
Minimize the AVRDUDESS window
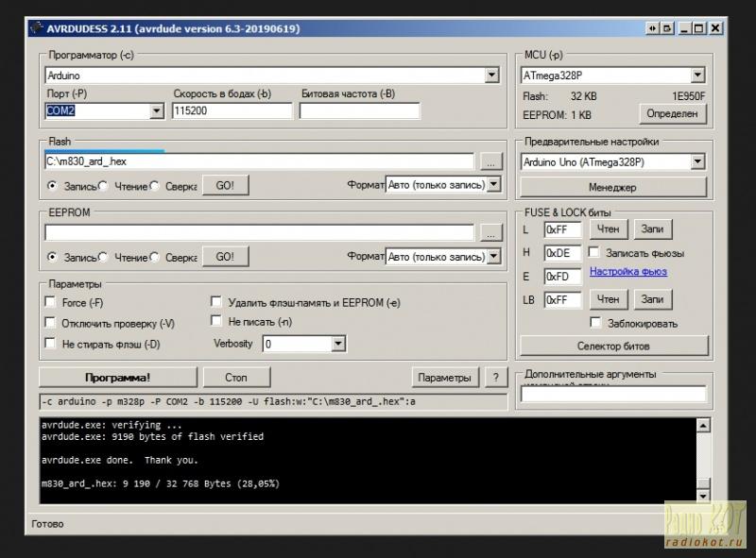pyautogui.click(x=683, y=28)
